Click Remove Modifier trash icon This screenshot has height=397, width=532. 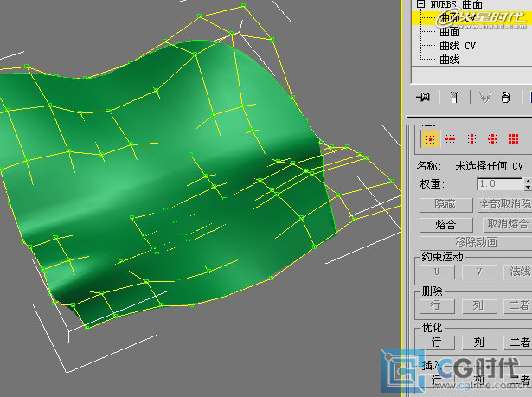pyautogui.click(x=505, y=98)
